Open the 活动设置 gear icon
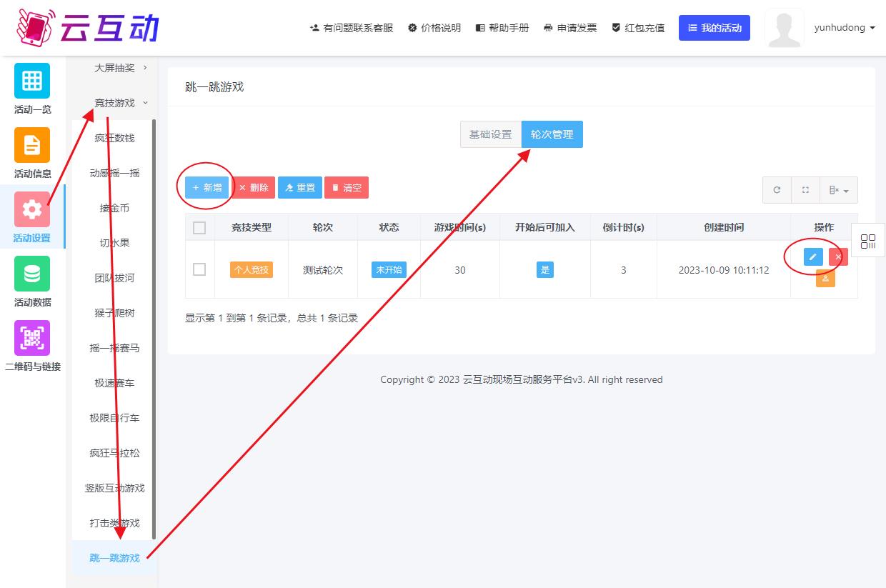The width and height of the screenshot is (886, 588). 32,209
